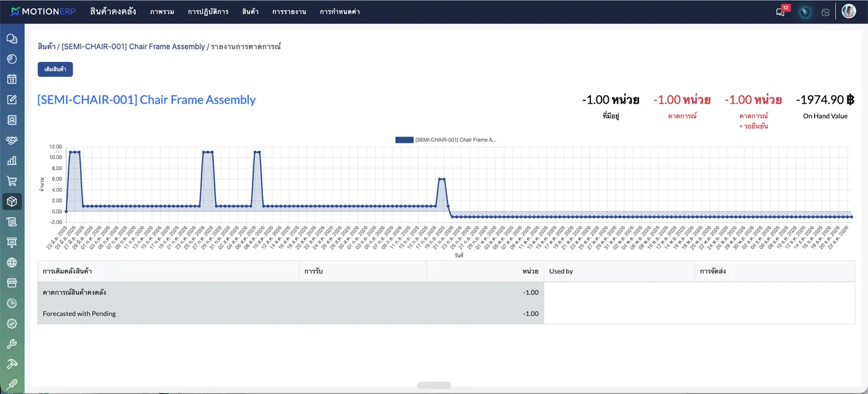Open the bar chart sales sidebar icon
This screenshot has width=868, height=394.
[12, 161]
